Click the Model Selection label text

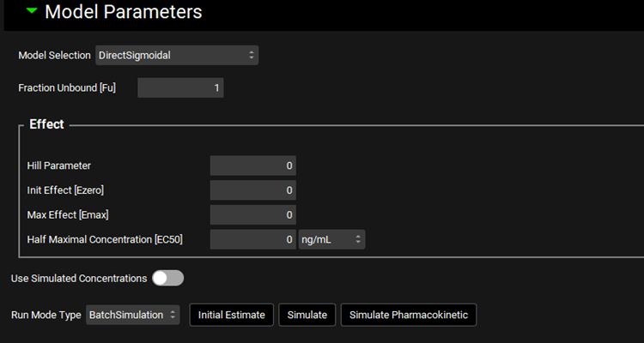pyautogui.click(x=54, y=55)
